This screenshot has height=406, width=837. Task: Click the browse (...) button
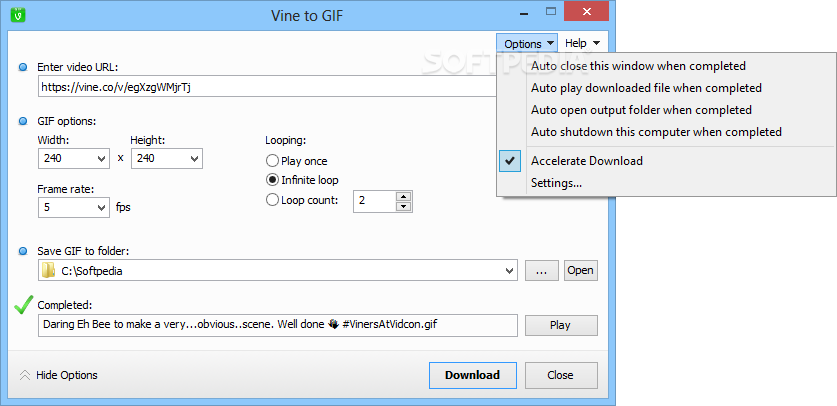(x=542, y=270)
